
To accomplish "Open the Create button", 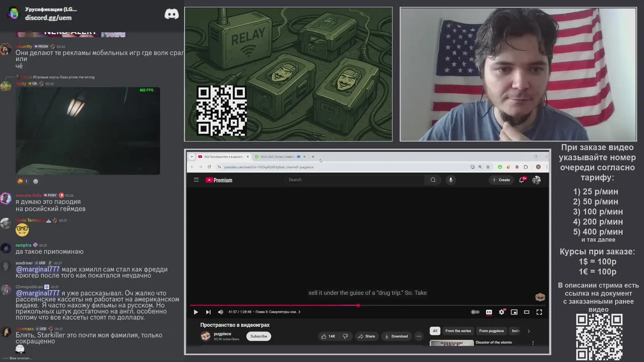I will (501, 180).
